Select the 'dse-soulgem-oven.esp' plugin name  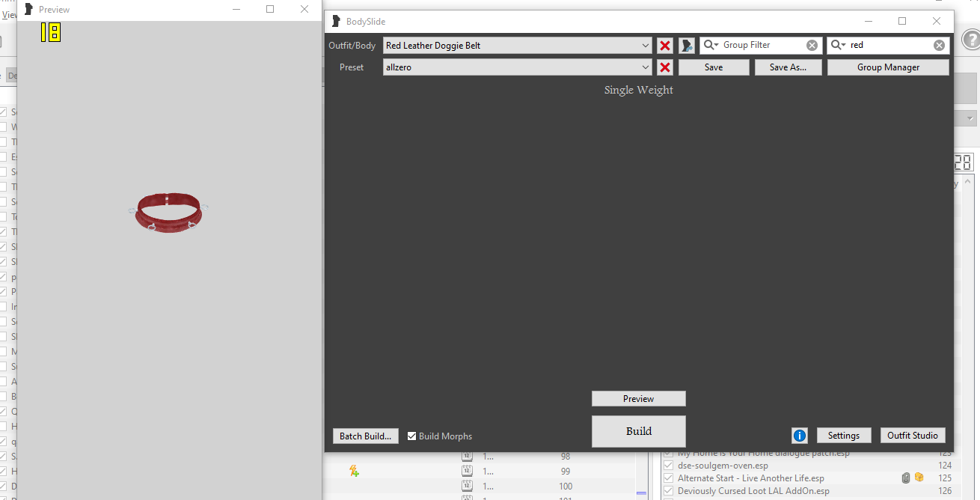point(721,466)
